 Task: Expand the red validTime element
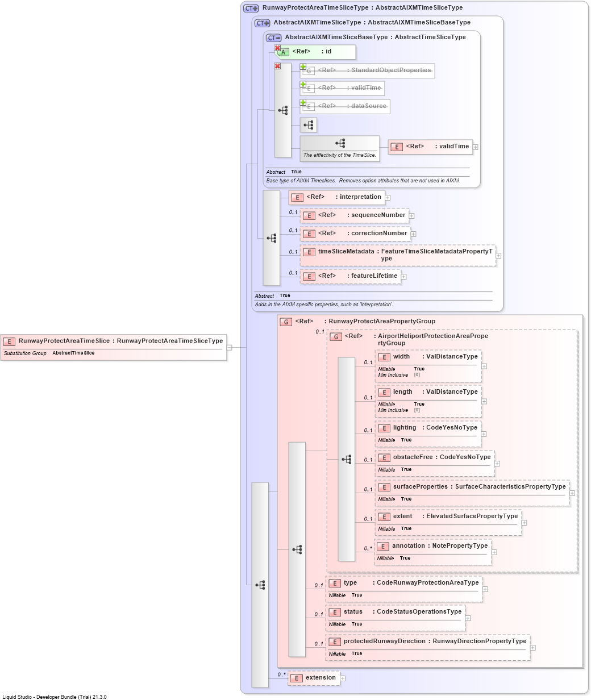pos(476,147)
